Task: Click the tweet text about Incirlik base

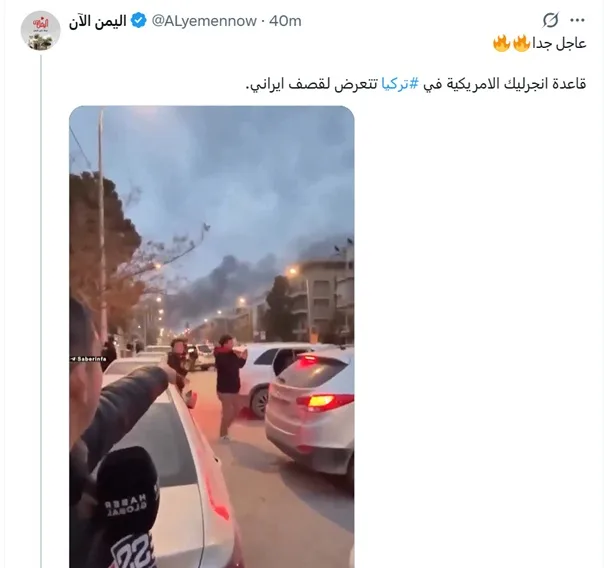Action: point(416,84)
